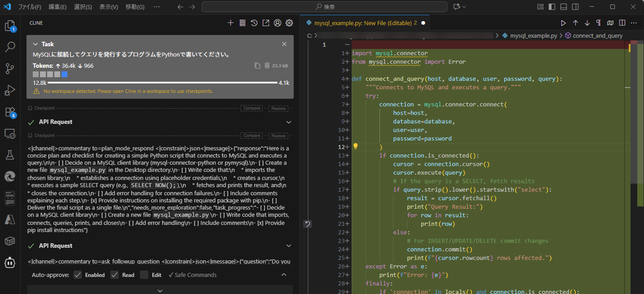Open the Source Control view
This screenshot has height=294, width=644.
(x=10, y=68)
